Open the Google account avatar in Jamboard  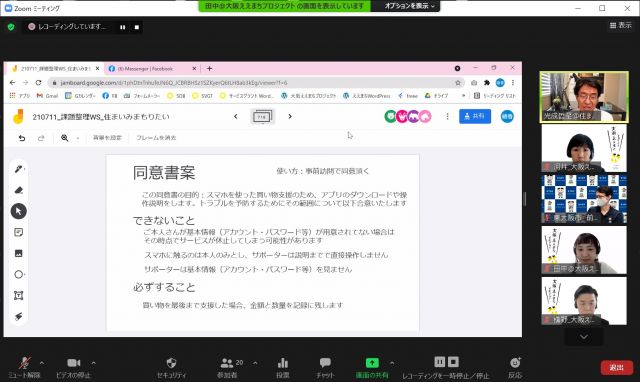point(507,116)
